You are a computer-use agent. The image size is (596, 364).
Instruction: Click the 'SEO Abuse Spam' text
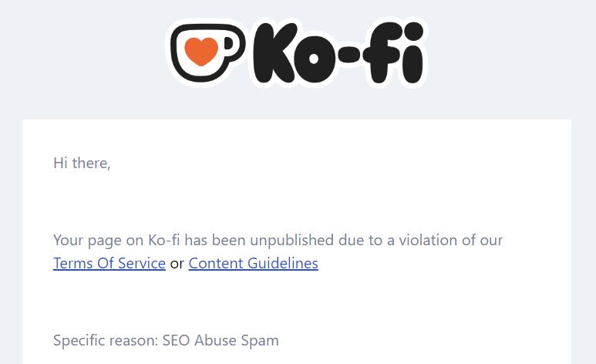click(x=221, y=340)
